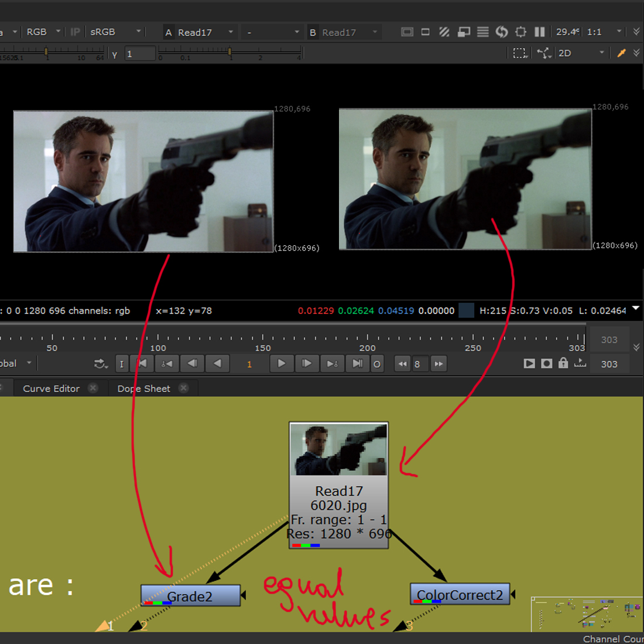Click the info bar triangle toggle
644x644 pixels.
click(636, 308)
